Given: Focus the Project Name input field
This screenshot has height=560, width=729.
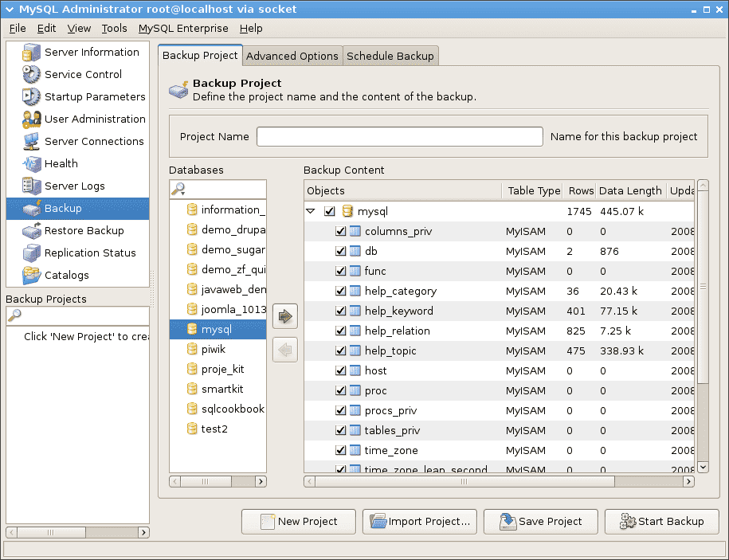Looking at the screenshot, I should tap(400, 137).
